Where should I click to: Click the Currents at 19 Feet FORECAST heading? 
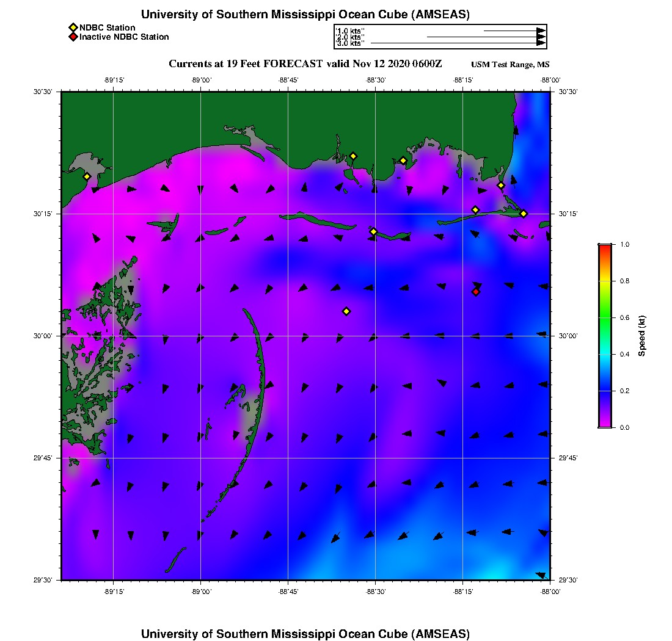305,64
